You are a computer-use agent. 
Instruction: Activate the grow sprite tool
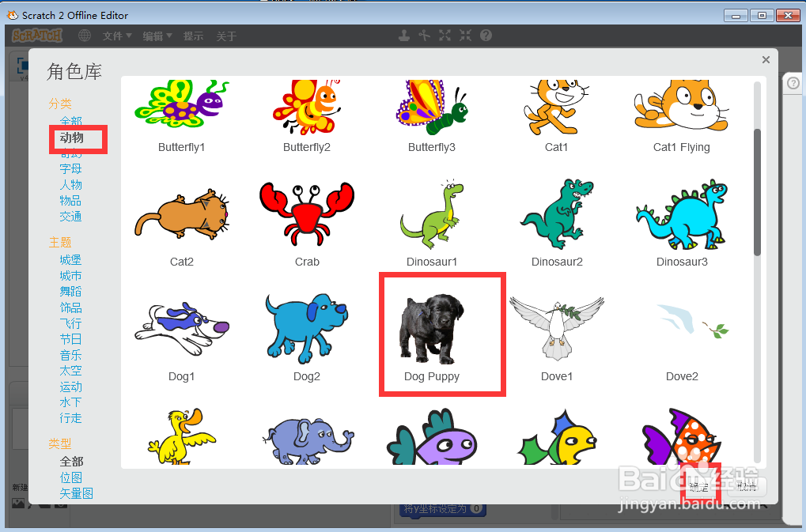pos(445,36)
